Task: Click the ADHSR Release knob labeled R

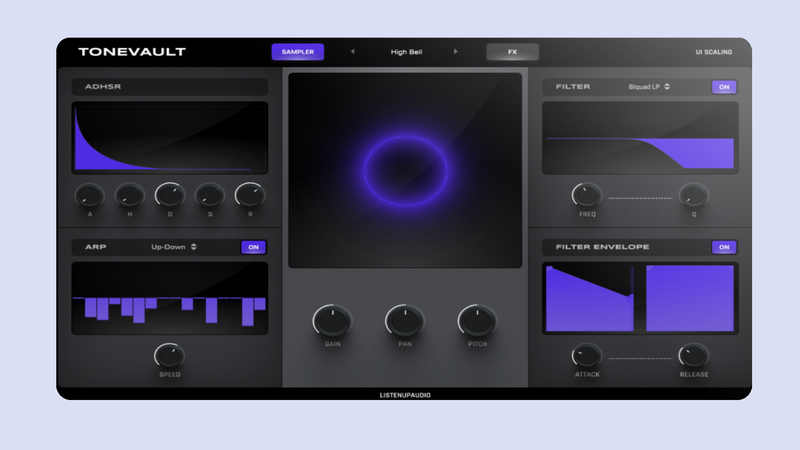Action: [x=249, y=195]
